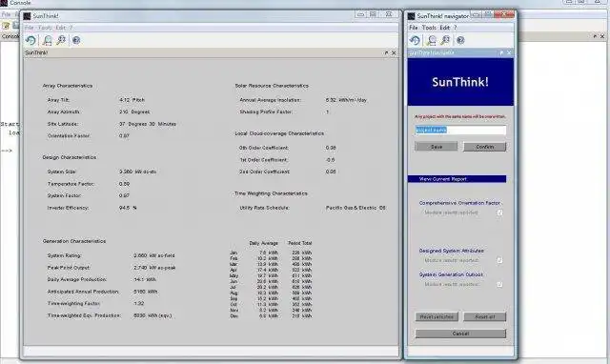Minimize the SunThink! report window
Viewport: 610px width, 364px height.
pos(360,15)
